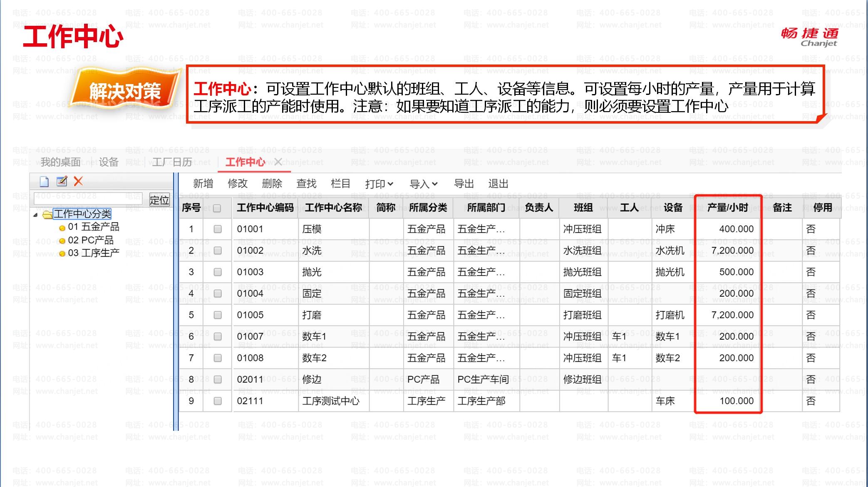The height and width of the screenshot is (487, 868).
Task: Click the 工作中心分类 folder icon
Action: tap(47, 214)
